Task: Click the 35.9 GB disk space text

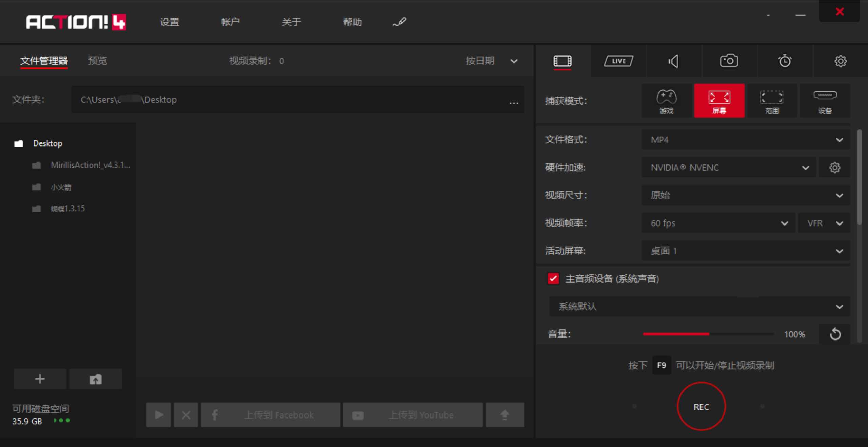Action: click(27, 421)
